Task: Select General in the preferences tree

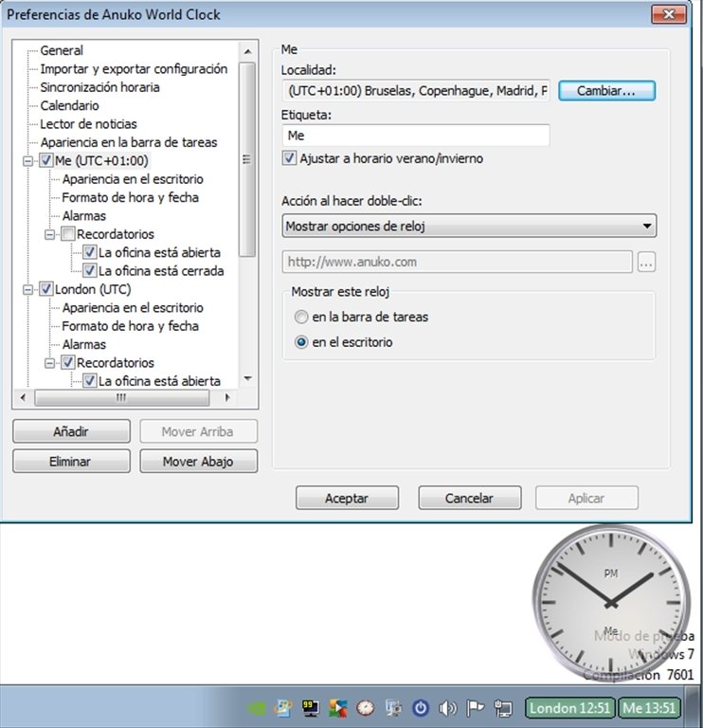Action: [x=62, y=50]
